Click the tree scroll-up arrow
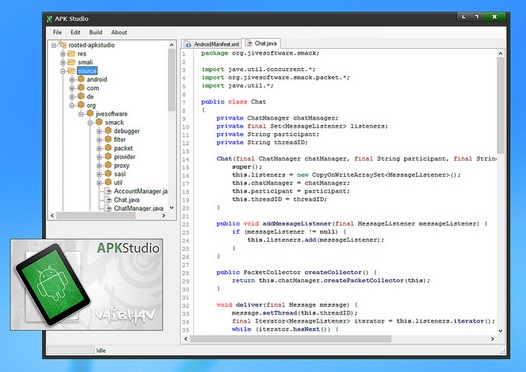 point(171,45)
